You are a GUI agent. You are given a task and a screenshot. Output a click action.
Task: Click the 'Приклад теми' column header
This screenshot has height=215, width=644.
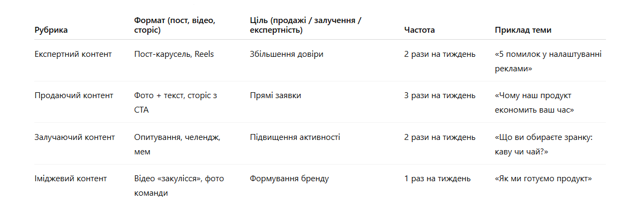[523, 30]
